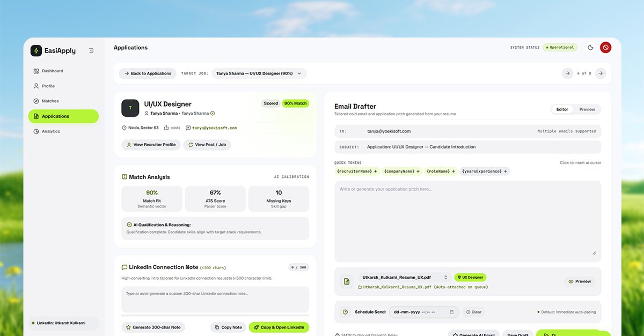Viewport: 644px width, 336px height.
Task: Expand the Target Job dropdown
Action: (x=259, y=73)
